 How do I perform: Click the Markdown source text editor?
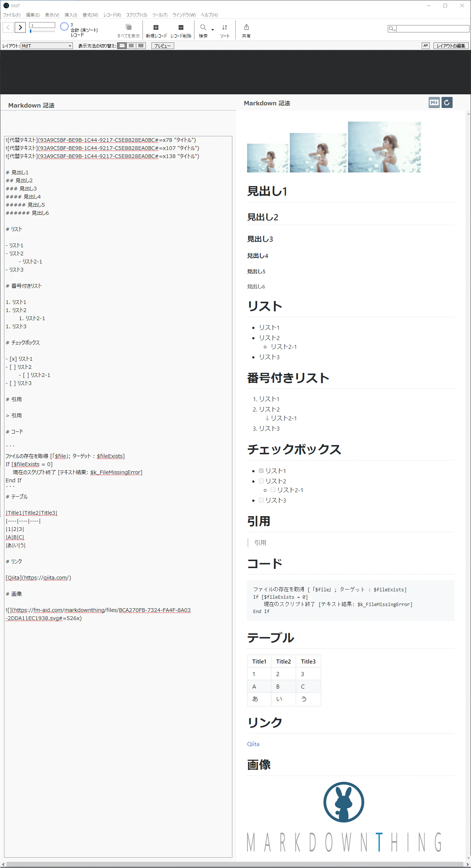click(118, 497)
